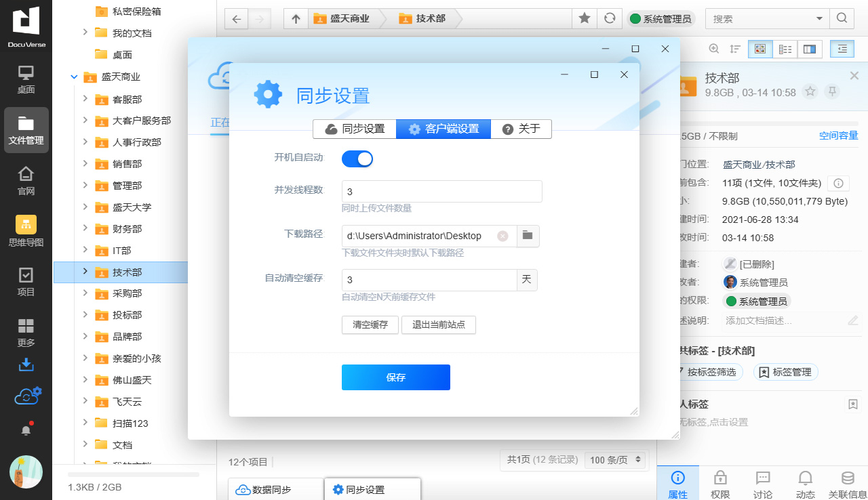Open the Projects (项目) sidebar icon
The width and height of the screenshot is (868, 500).
(x=26, y=282)
